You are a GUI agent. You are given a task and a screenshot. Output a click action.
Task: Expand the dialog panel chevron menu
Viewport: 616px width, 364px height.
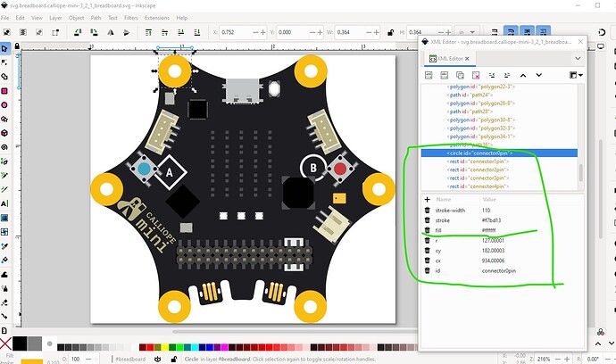pos(578,58)
